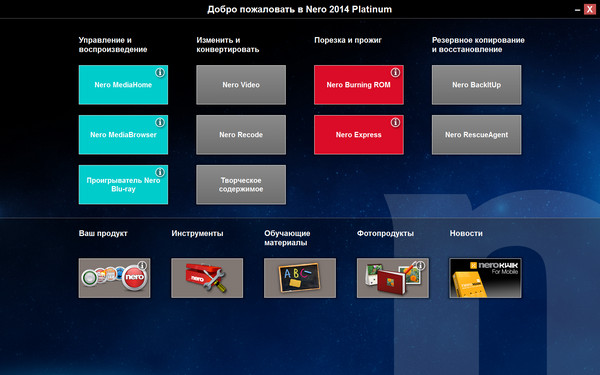Image resolution: width=600 pixels, height=375 pixels.
Task: Launch Nero RescueAgent
Action: pos(476,135)
